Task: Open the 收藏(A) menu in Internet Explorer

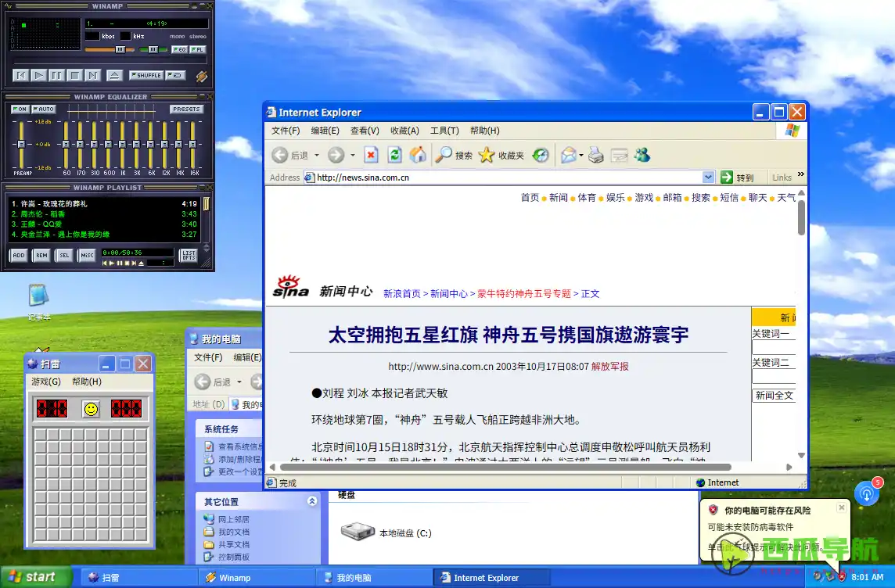Action: point(404,131)
